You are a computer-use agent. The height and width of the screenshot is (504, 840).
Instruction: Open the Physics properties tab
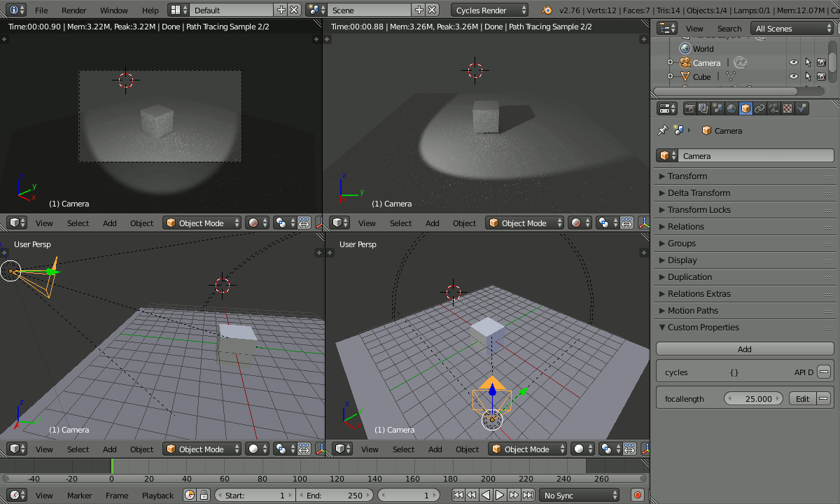(801, 108)
